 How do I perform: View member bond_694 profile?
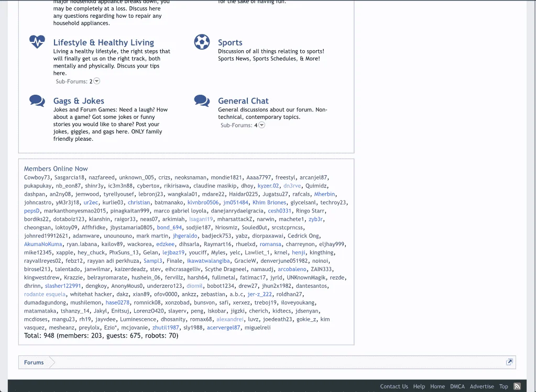pos(169,228)
